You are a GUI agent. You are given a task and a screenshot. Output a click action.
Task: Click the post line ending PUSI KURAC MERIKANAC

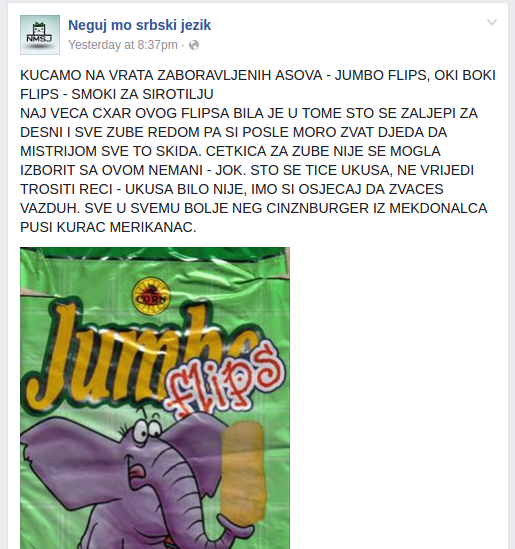click(108, 227)
